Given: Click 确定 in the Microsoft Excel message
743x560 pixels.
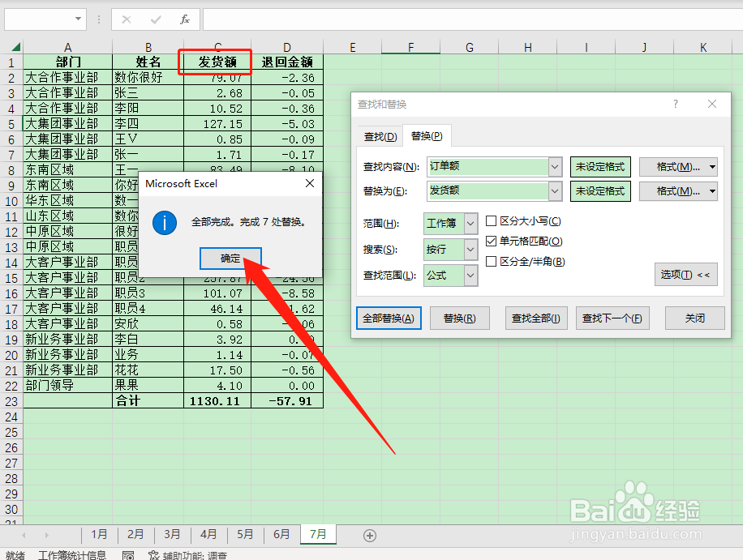Looking at the screenshot, I should click(x=230, y=259).
